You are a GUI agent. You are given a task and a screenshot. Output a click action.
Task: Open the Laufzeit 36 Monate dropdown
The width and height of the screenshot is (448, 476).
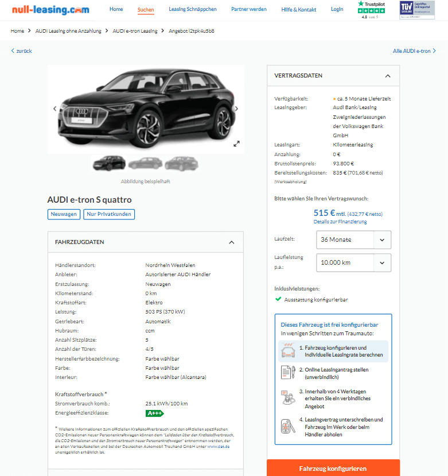pyautogui.click(x=354, y=239)
